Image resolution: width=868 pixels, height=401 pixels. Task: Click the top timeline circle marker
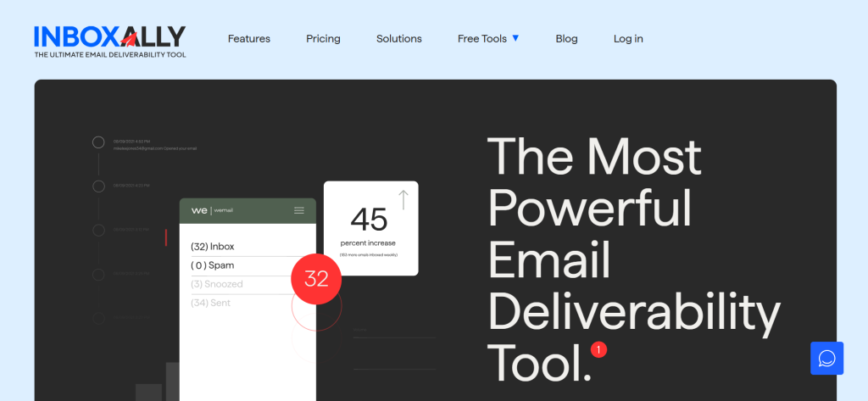click(98, 142)
